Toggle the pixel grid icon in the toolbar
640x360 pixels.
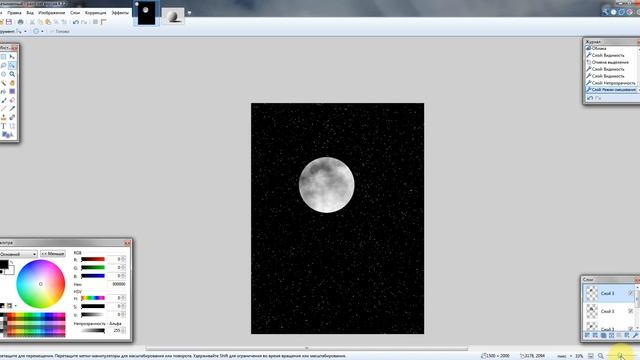tap(96, 22)
